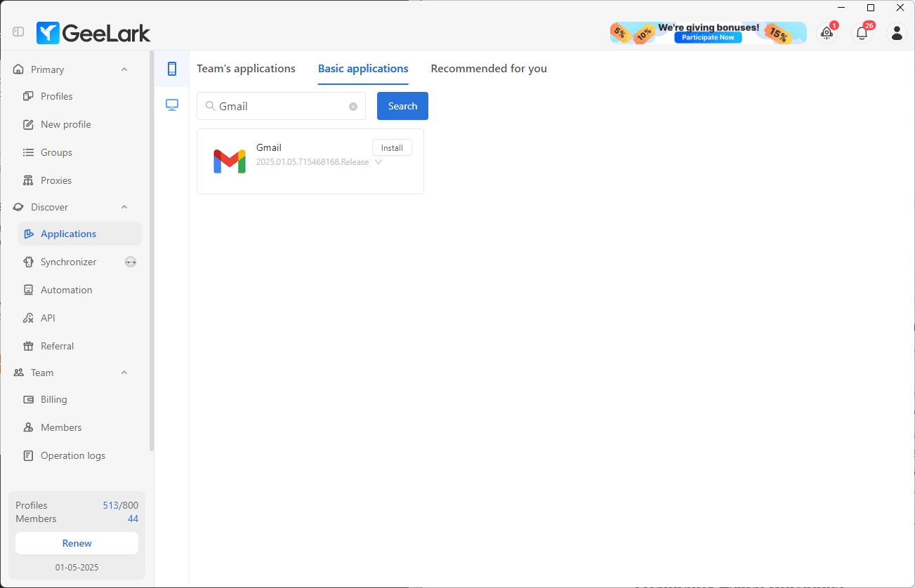Image resolution: width=915 pixels, height=588 pixels.
Task: Clear the Gmail search field
Action: [x=353, y=107]
